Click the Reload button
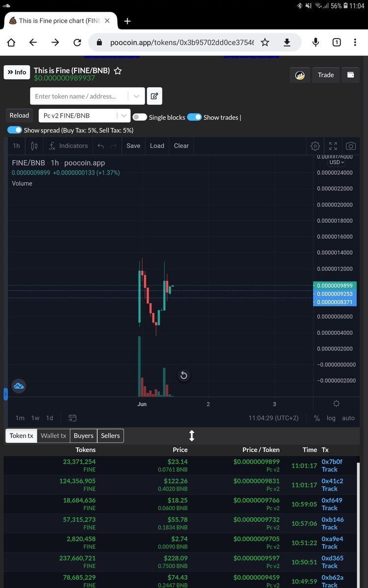 [19, 115]
